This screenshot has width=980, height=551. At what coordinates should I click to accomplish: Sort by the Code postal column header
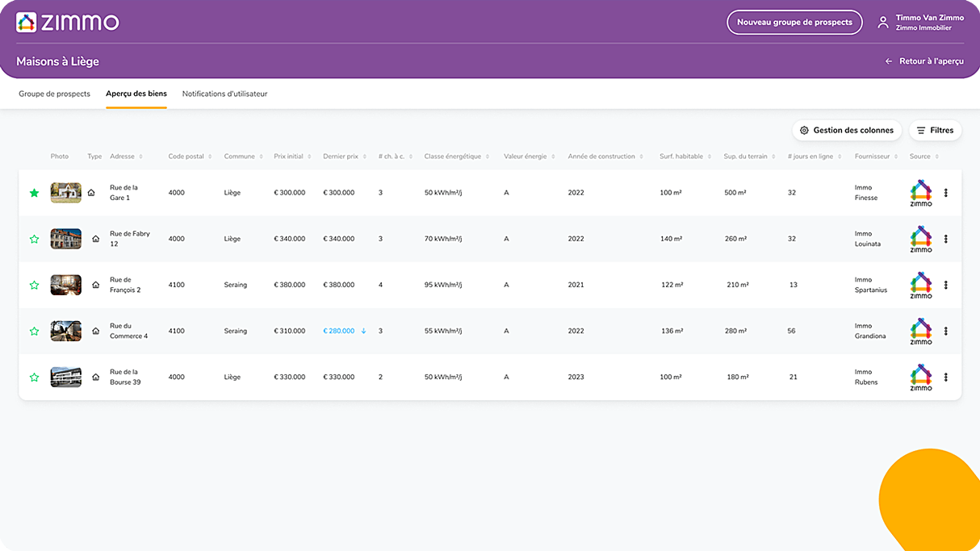click(190, 157)
